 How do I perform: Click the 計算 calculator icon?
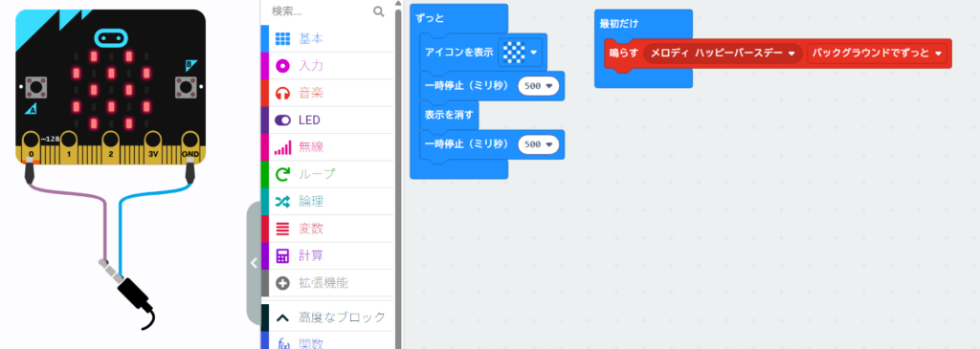[x=282, y=255]
